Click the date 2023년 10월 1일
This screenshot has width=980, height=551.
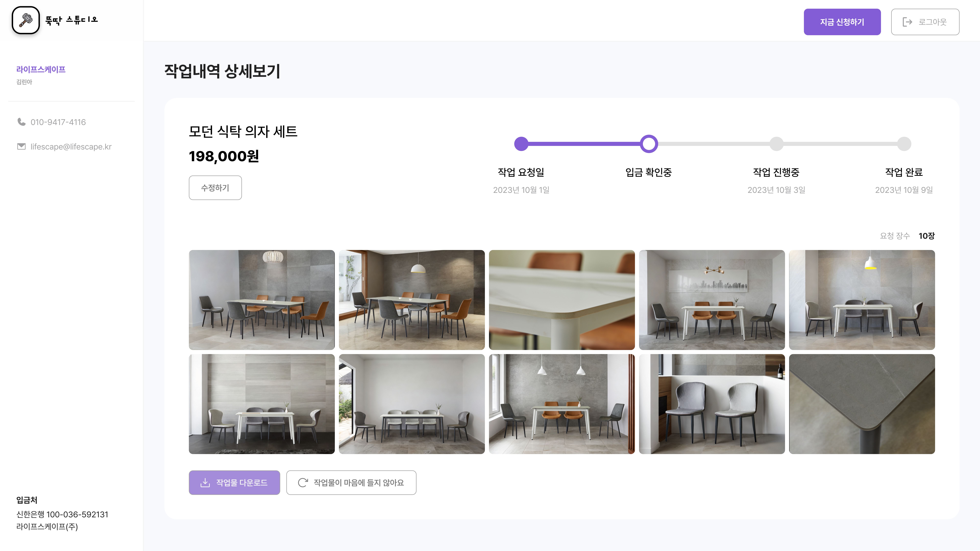point(521,190)
